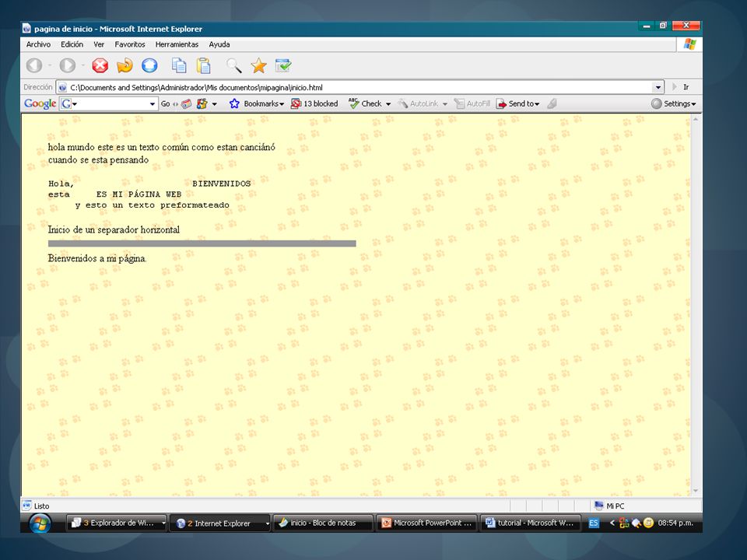The height and width of the screenshot is (560, 747).
Task: Expand the address bar dropdown arrow
Action: [658, 87]
